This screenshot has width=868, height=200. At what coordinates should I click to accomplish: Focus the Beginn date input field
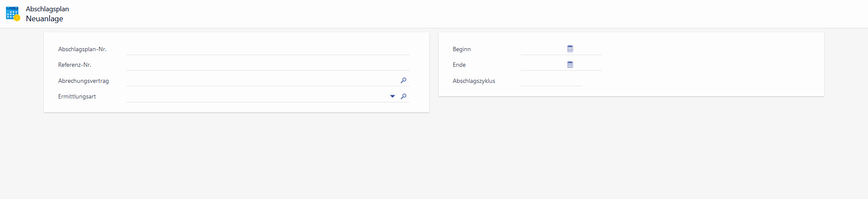(x=543, y=49)
